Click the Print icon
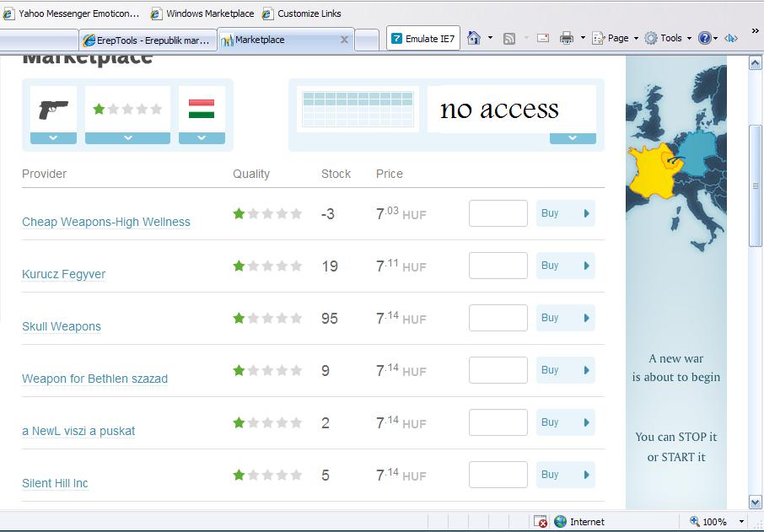 pyautogui.click(x=566, y=38)
